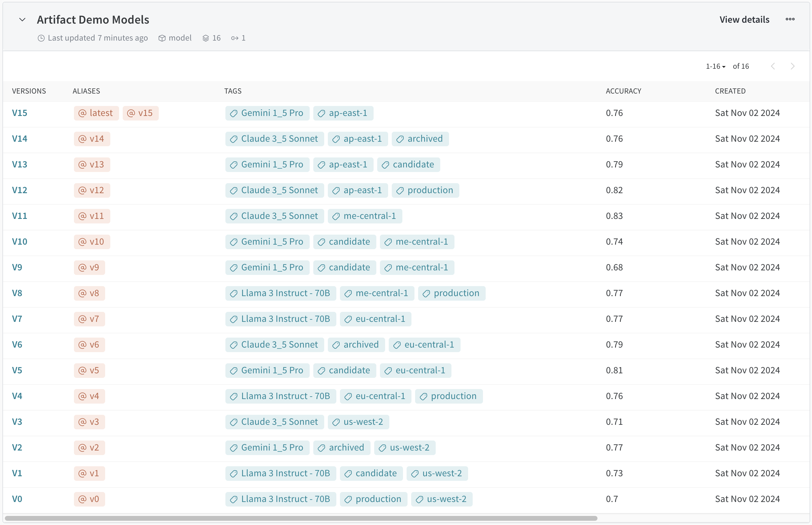Go to previous page arrow

(x=773, y=66)
